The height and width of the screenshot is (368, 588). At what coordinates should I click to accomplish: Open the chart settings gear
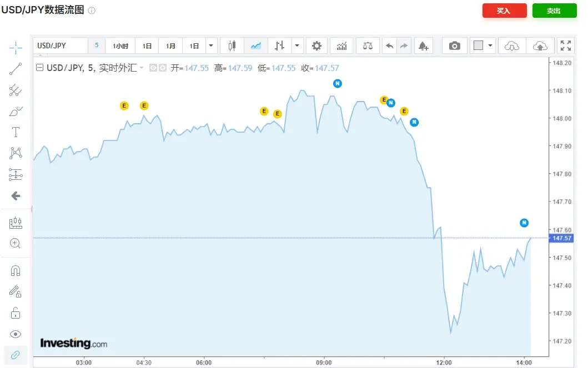tap(316, 46)
